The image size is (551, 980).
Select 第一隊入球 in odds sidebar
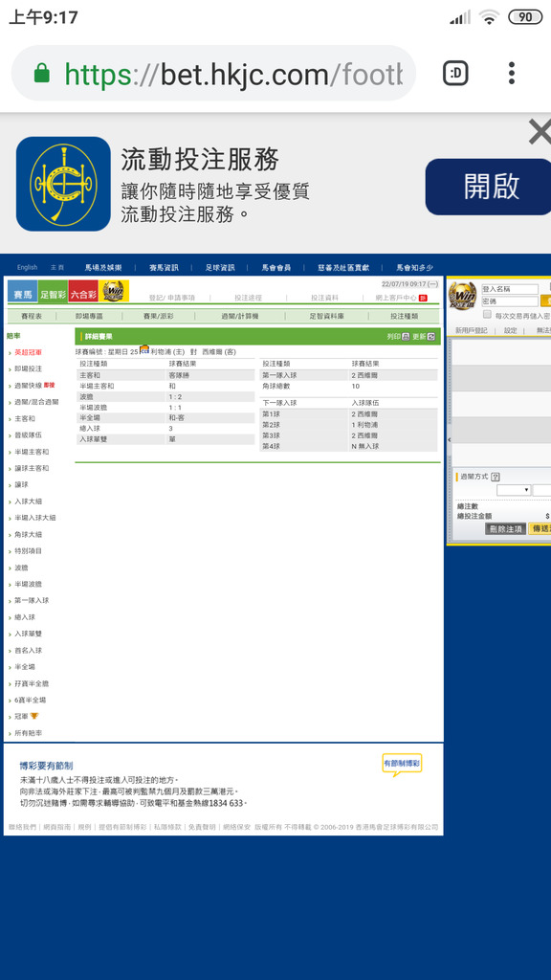click(x=32, y=601)
